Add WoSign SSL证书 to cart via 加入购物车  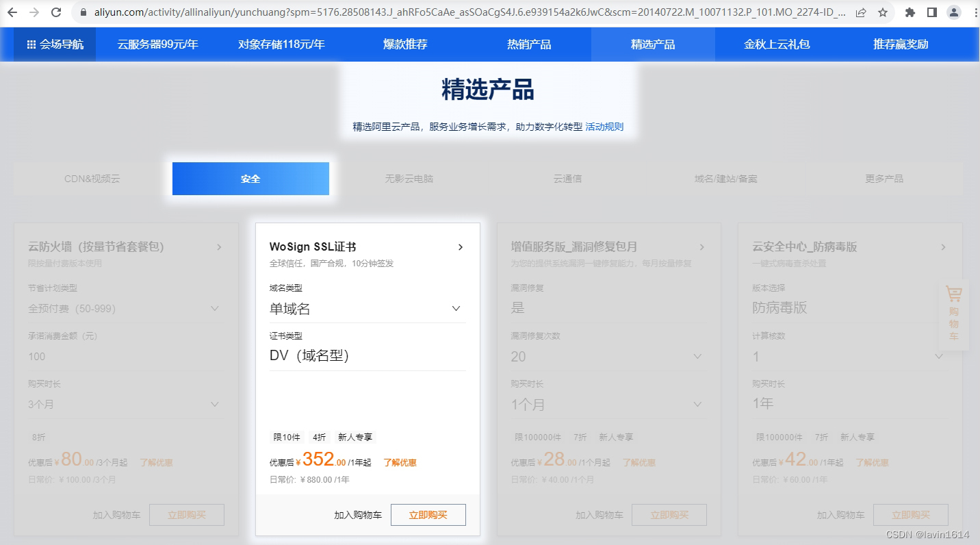point(358,515)
